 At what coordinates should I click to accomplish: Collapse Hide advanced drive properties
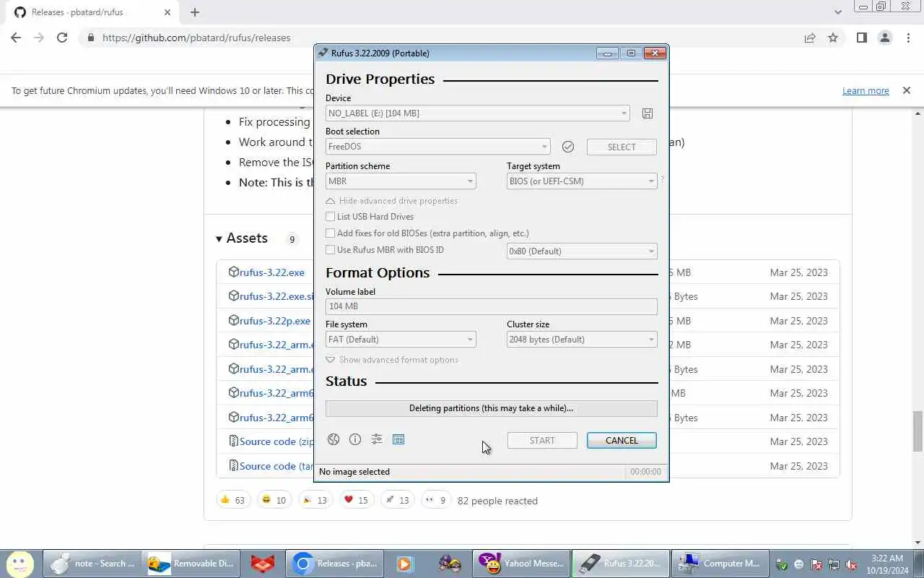pos(391,201)
